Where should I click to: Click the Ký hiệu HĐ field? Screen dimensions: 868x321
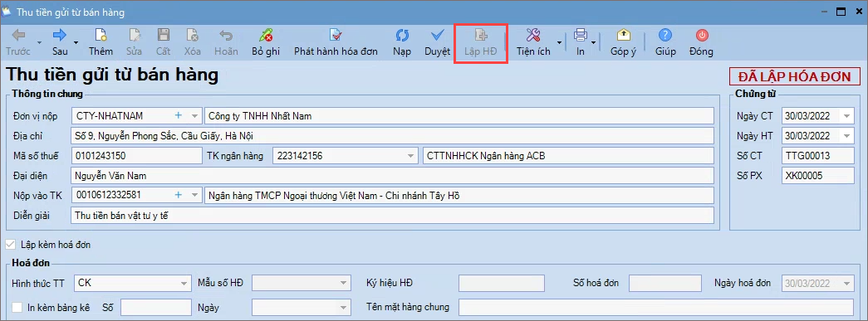[x=502, y=284]
